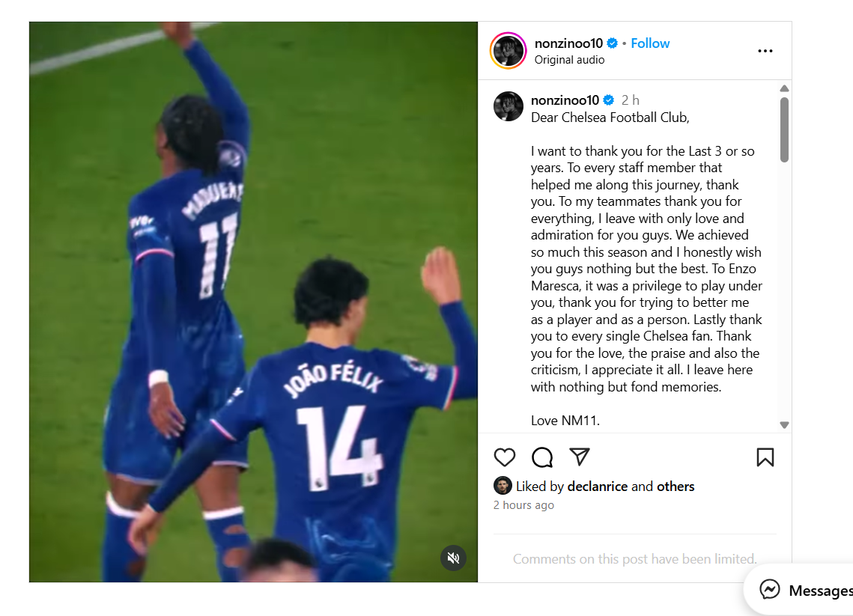
Task: Open declanrice's profile from the likes line
Action: pyautogui.click(x=597, y=486)
